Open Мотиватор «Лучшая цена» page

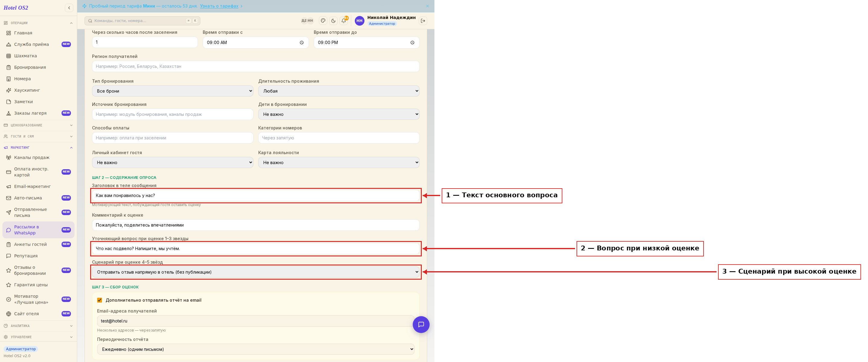point(38,299)
